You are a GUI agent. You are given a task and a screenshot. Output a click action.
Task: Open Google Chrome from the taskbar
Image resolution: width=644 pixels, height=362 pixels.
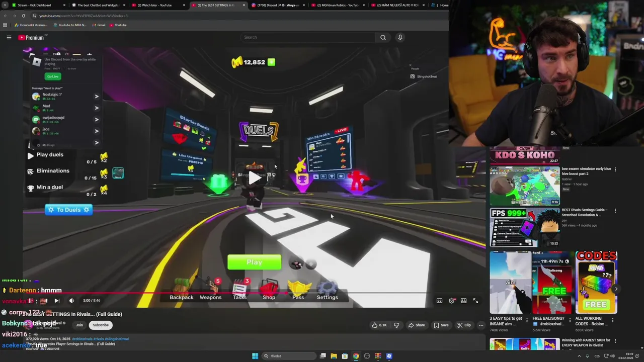pyautogui.click(x=356, y=356)
